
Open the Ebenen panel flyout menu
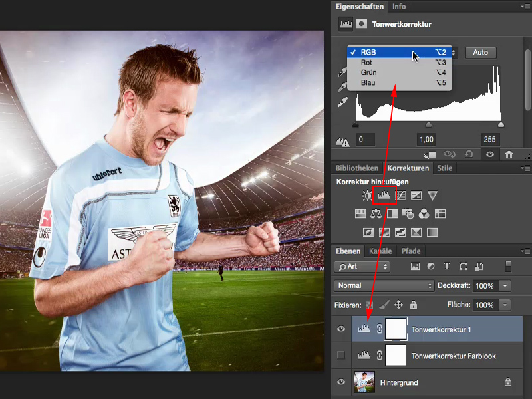tap(525, 251)
